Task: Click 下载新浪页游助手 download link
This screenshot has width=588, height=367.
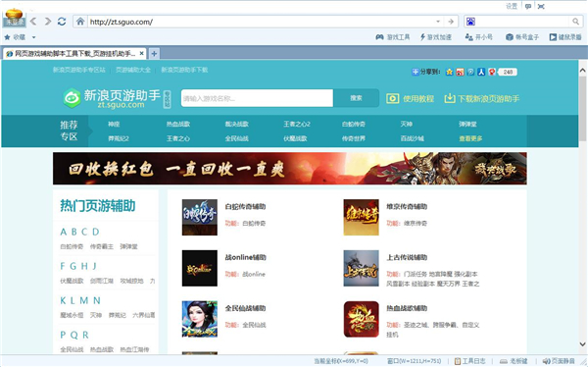Action: (x=482, y=99)
